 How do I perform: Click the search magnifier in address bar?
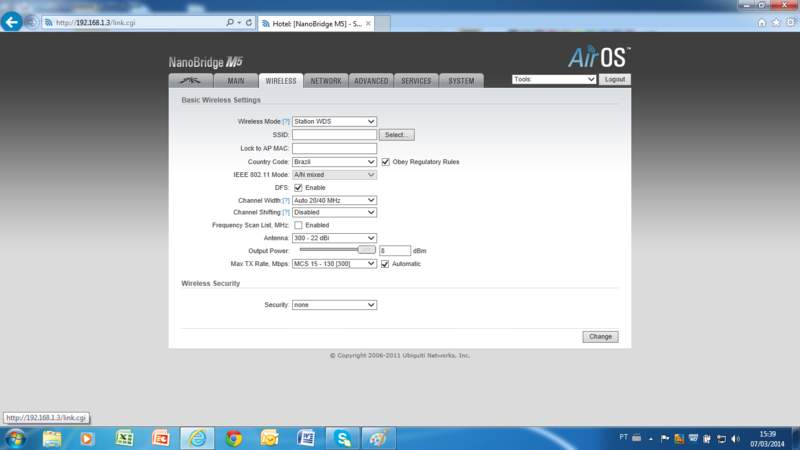[x=230, y=22]
